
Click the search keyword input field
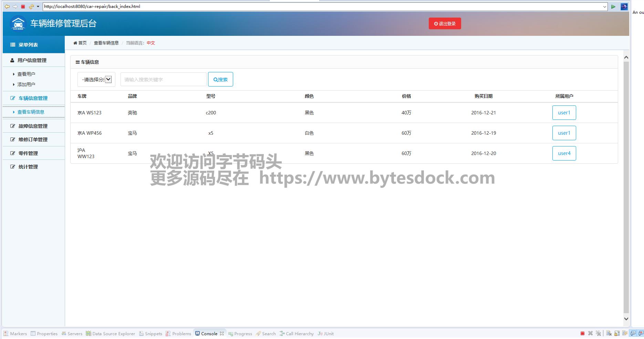[x=163, y=80]
